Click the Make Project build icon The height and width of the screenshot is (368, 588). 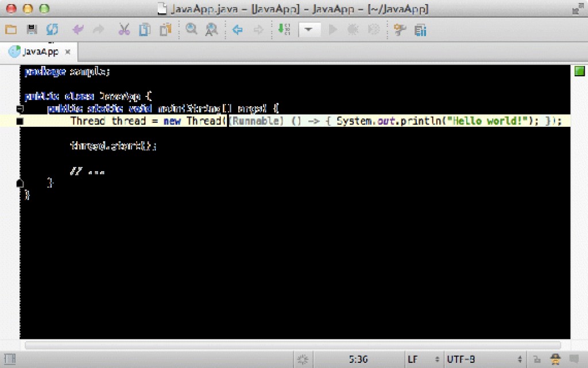284,30
